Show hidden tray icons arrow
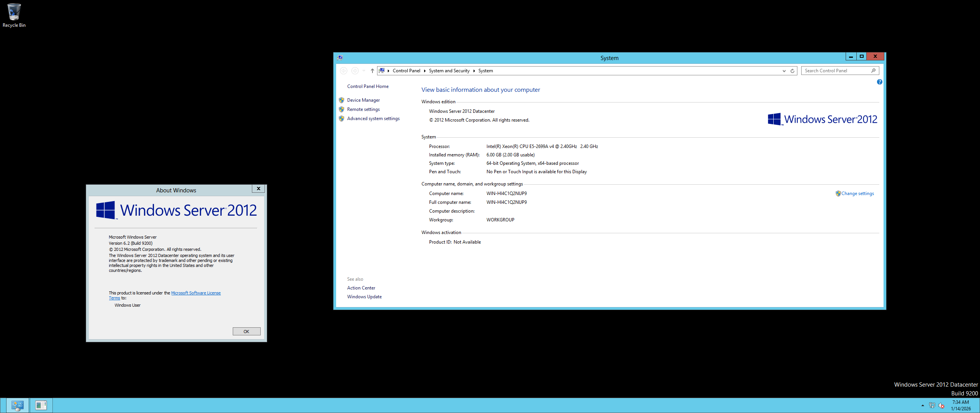 pyautogui.click(x=923, y=405)
